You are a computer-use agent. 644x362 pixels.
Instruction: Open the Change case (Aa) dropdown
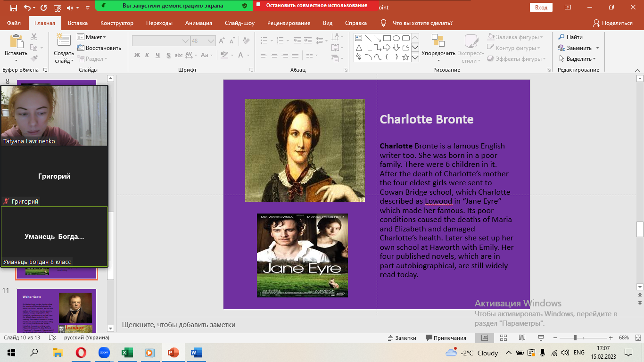(206, 55)
